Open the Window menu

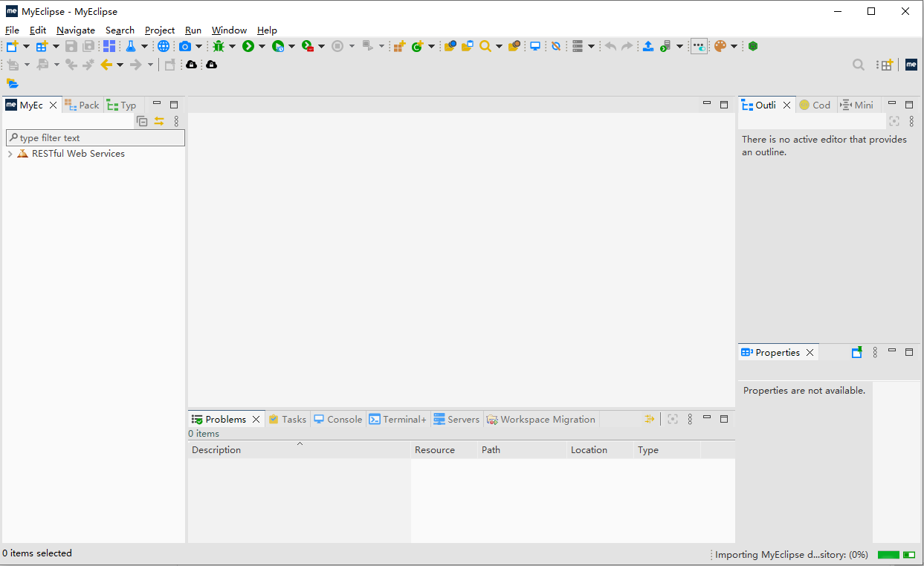pos(229,30)
